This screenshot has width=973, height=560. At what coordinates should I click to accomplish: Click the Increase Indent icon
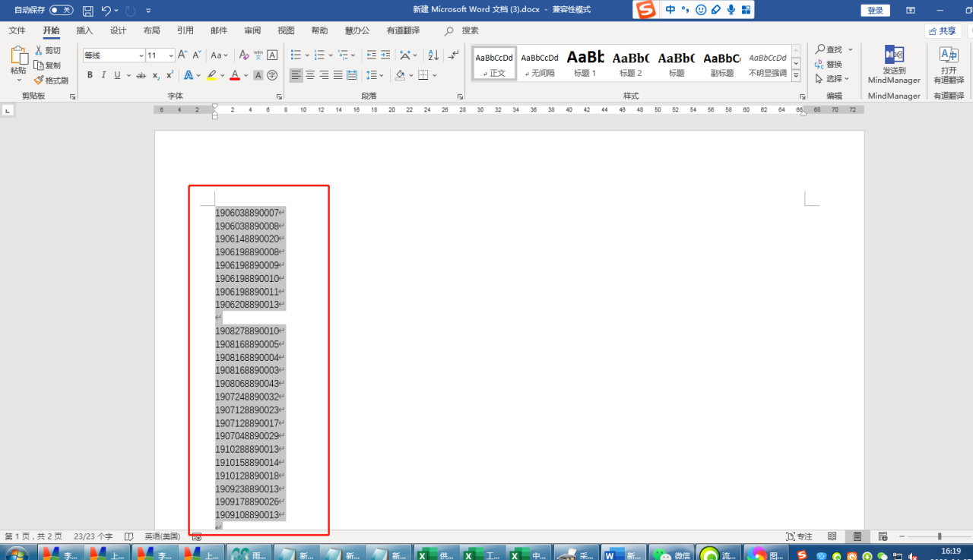[x=385, y=55]
